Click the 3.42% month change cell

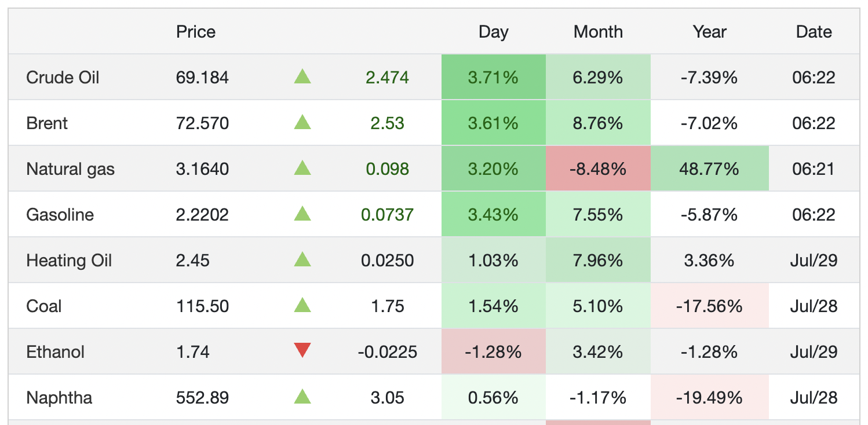[x=599, y=351]
